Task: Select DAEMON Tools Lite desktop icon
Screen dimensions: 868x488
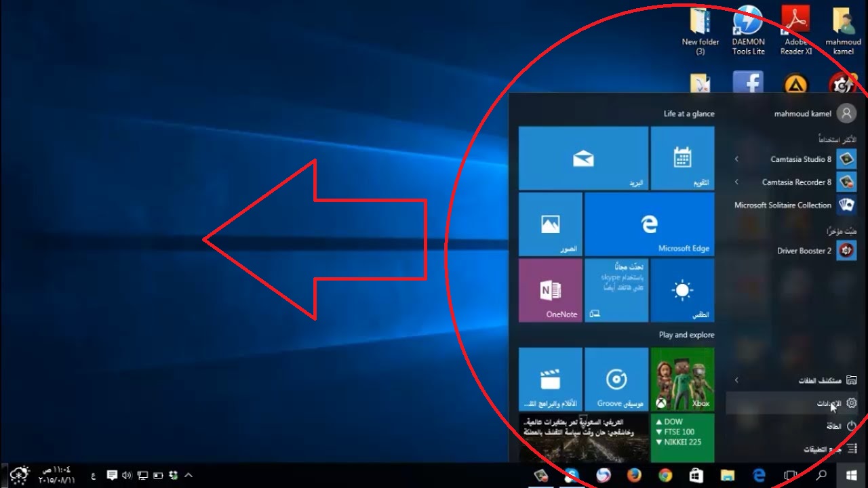Action: [x=748, y=32]
